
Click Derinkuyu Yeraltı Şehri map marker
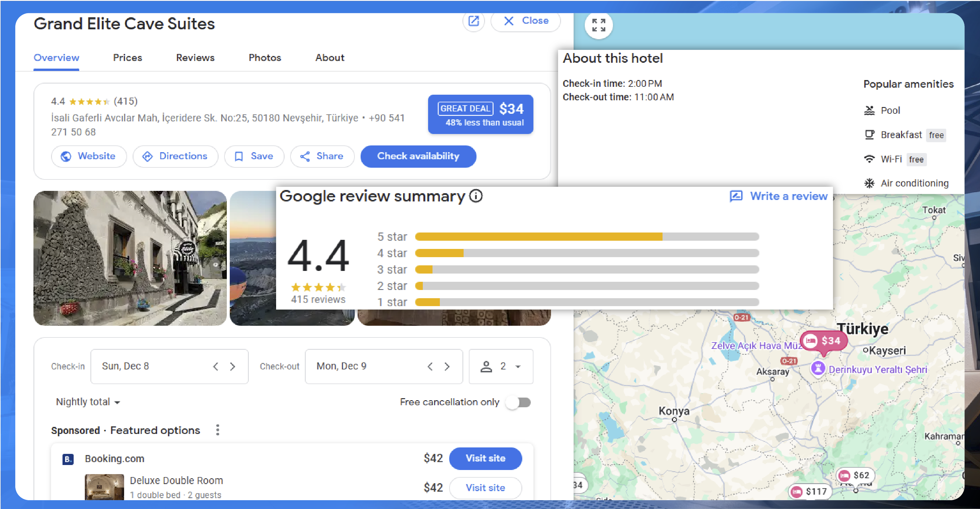tap(818, 369)
